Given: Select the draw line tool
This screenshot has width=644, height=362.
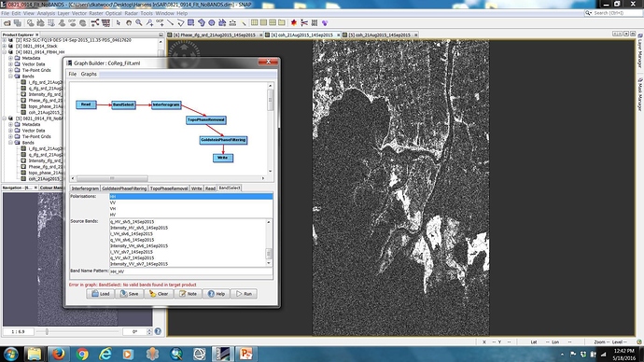Looking at the screenshot, I should (x=170, y=23).
